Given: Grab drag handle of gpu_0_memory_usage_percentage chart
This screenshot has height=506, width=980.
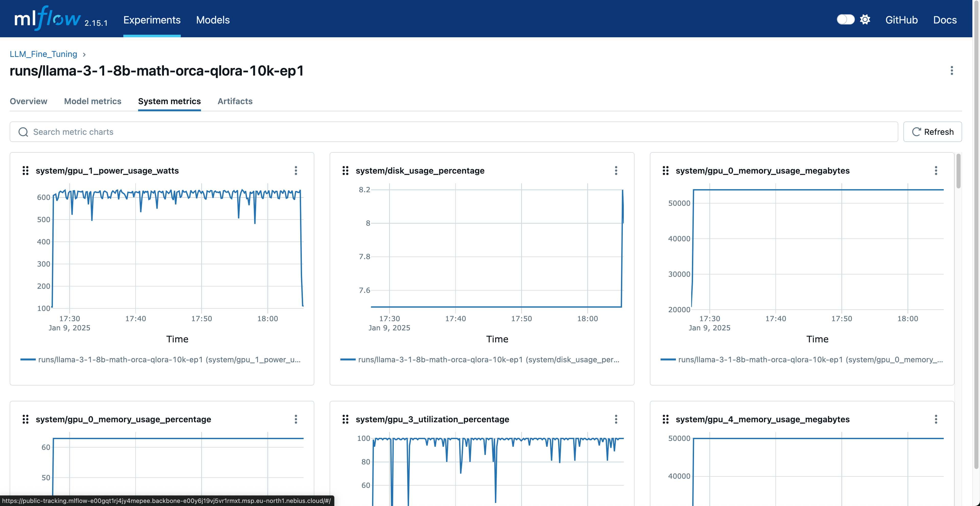Looking at the screenshot, I should (x=26, y=419).
